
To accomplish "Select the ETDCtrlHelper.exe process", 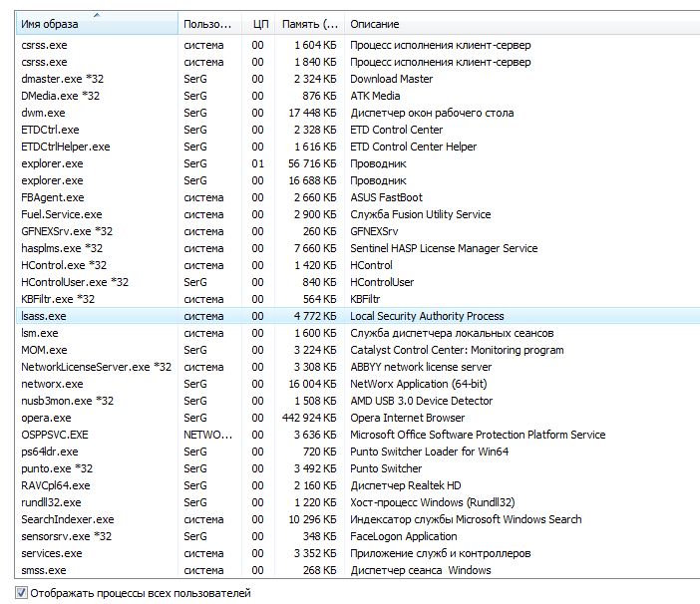I will coord(358,147).
